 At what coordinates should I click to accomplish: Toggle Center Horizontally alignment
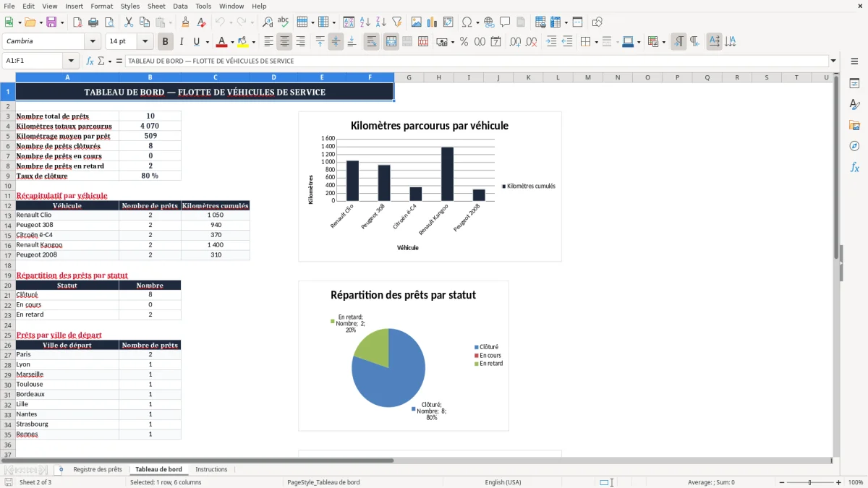[x=285, y=42]
